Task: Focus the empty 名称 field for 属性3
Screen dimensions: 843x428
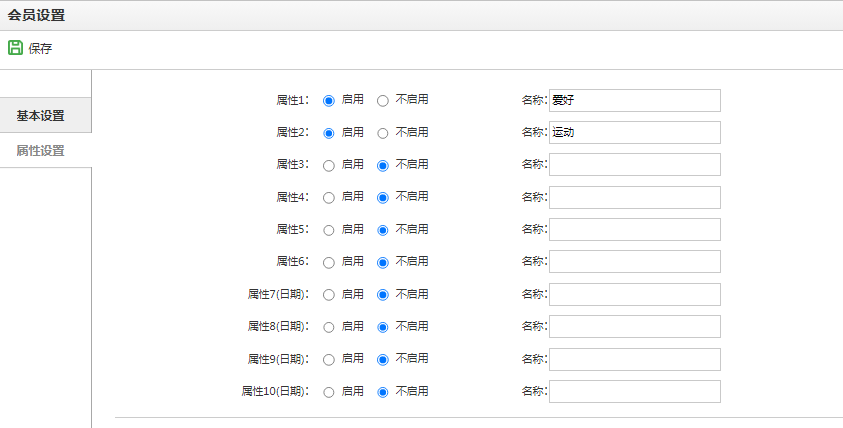Action: click(634, 165)
